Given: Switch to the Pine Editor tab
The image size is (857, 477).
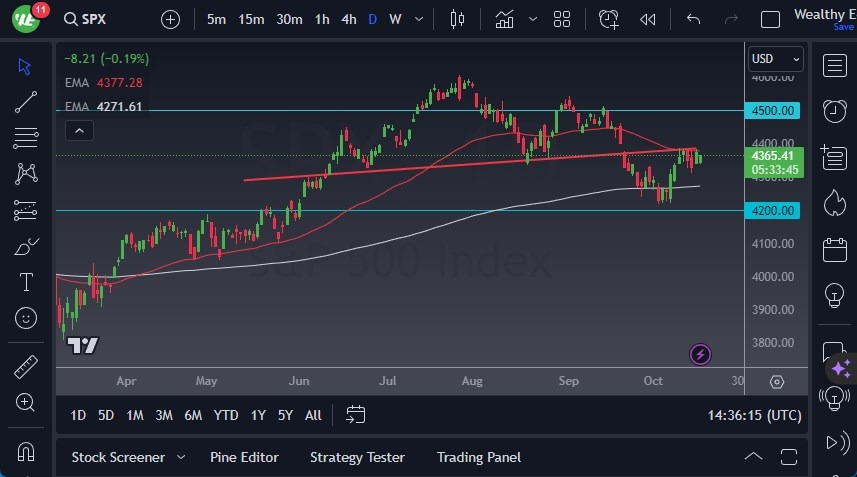Looking at the screenshot, I should tap(244, 457).
